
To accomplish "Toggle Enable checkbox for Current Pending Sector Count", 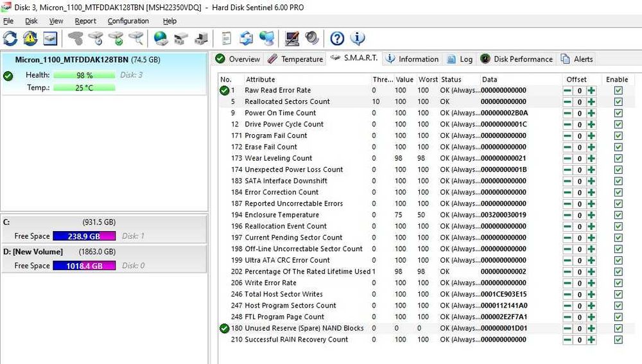I will pos(618,238).
